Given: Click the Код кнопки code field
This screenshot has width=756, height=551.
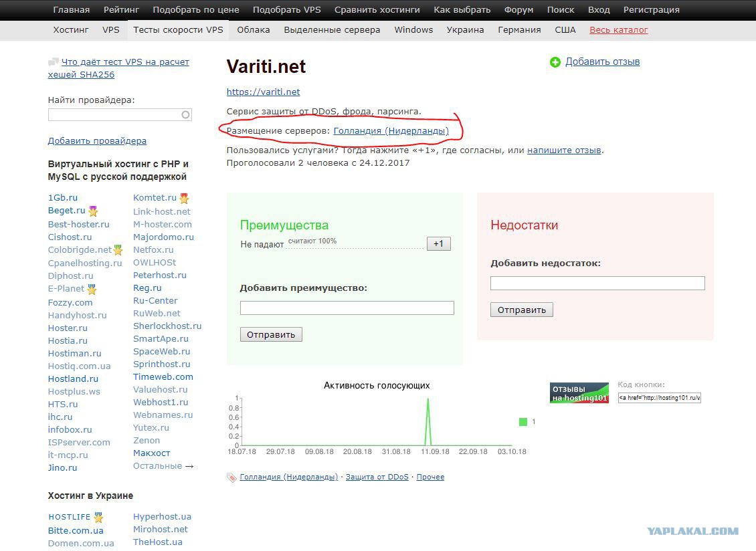Looking at the screenshot, I should (x=659, y=398).
